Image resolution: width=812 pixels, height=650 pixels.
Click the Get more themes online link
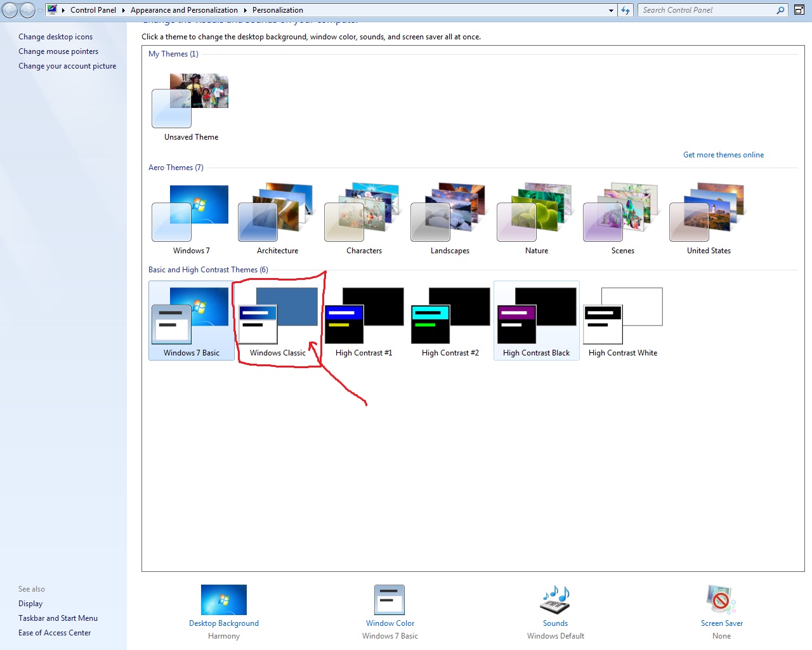723,154
